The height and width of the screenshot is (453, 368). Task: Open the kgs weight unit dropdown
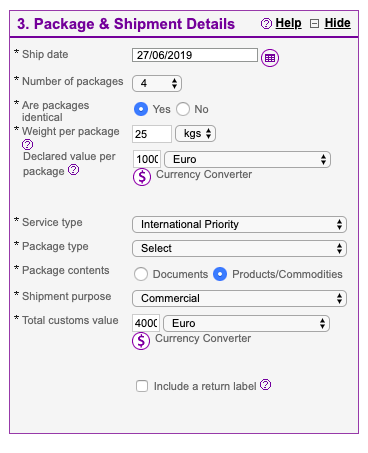click(x=195, y=134)
